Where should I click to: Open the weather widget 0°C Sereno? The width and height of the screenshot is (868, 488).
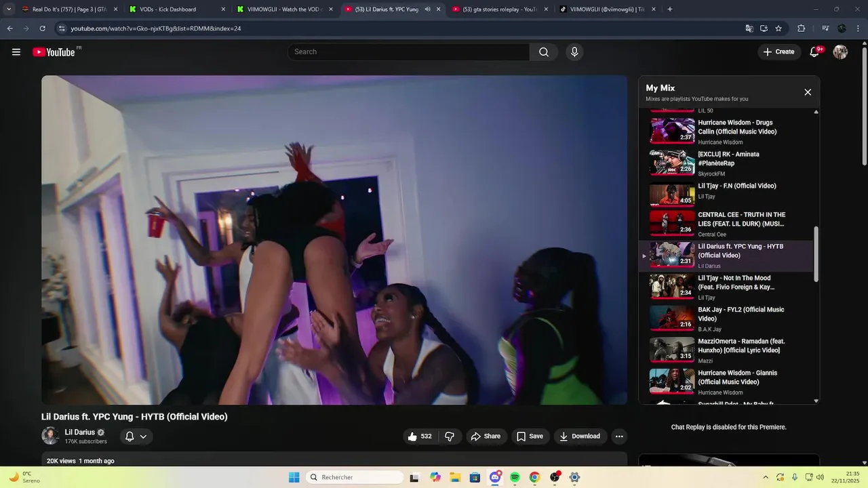tap(24, 477)
